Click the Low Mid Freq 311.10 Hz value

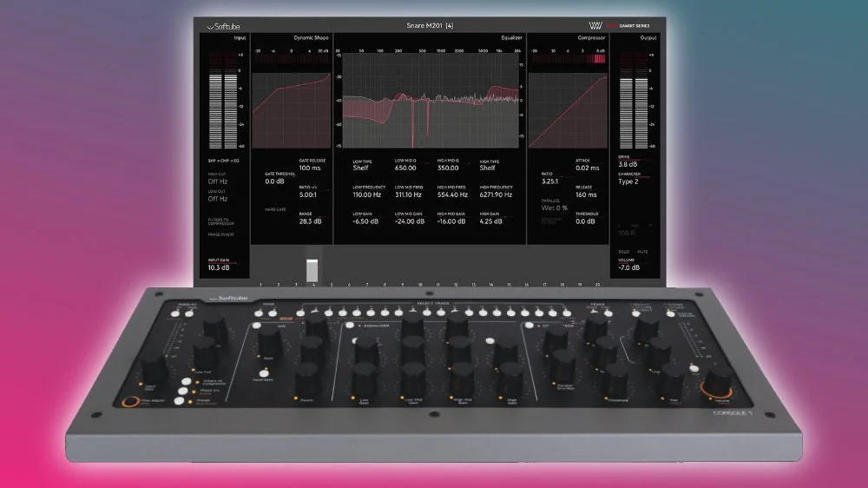[x=408, y=195]
